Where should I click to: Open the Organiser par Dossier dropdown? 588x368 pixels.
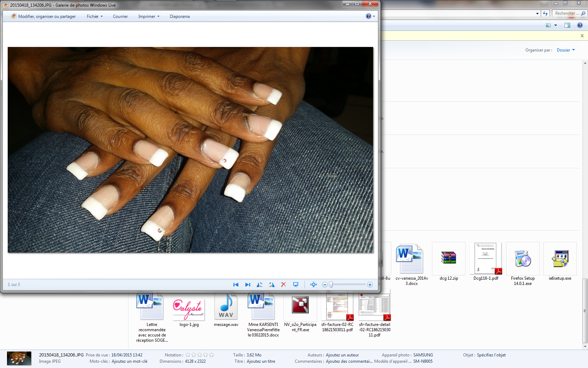(x=566, y=50)
